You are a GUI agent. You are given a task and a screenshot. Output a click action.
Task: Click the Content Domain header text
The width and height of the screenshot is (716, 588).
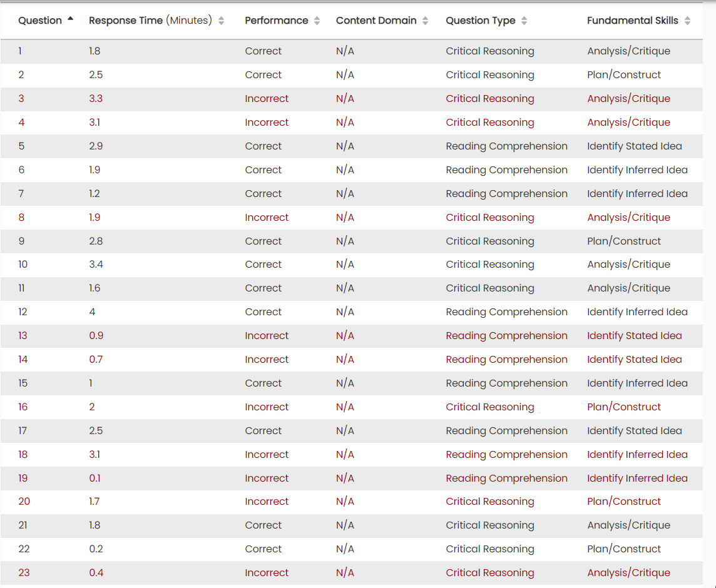coord(376,21)
